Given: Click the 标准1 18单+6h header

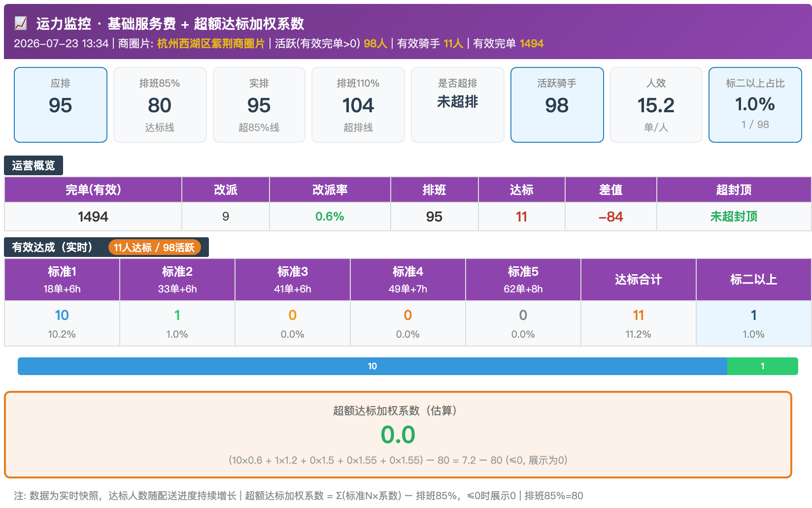Looking at the screenshot, I should [62, 280].
